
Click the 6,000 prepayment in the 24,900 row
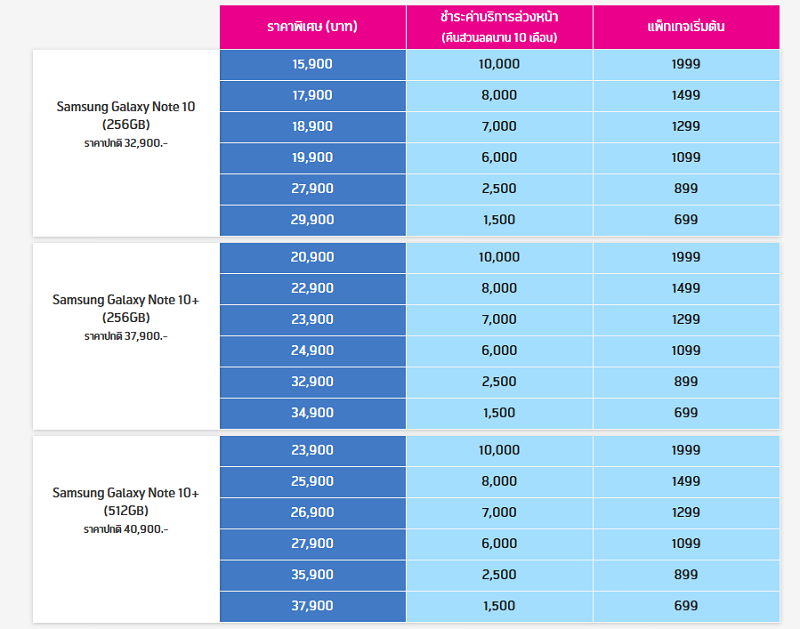point(499,350)
